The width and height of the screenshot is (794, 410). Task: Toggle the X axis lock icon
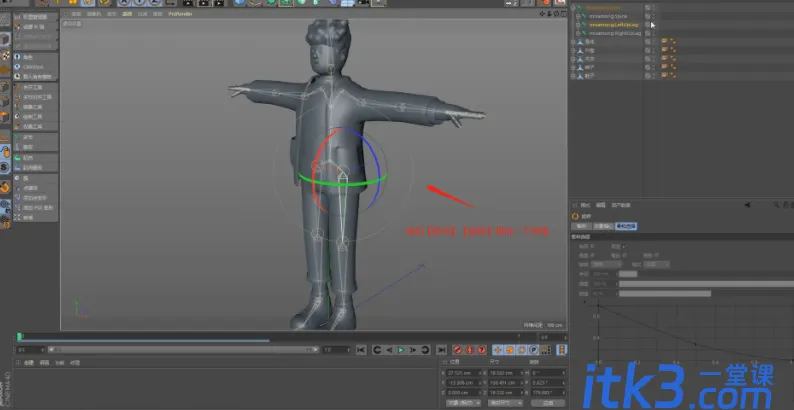tap(124, 3)
